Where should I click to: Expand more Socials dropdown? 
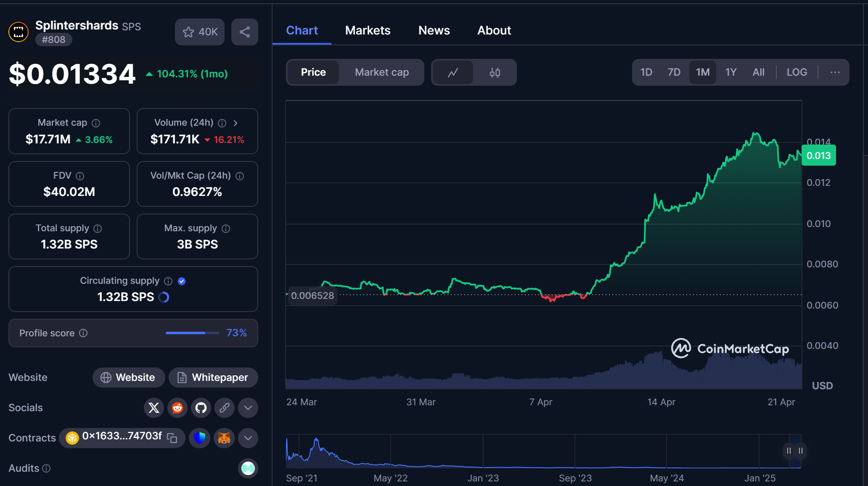[248, 408]
